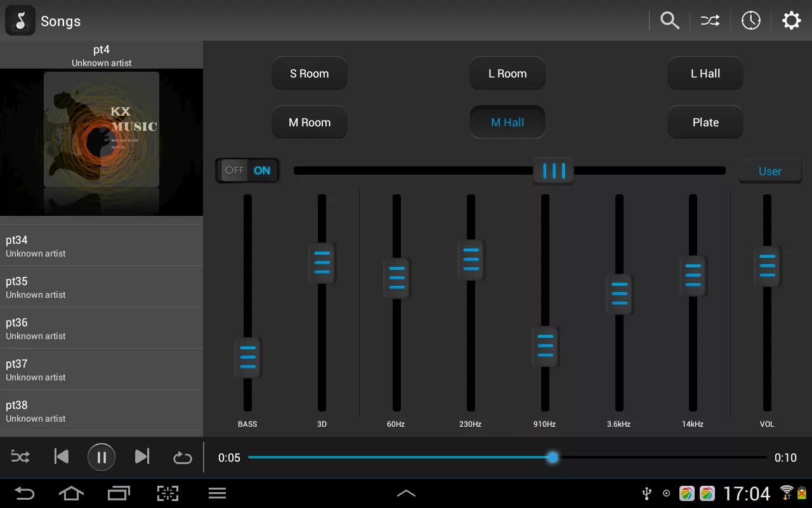Viewport: 812px width, 508px height.
Task: Click the 14kHz band slider handle
Action: pos(693,276)
